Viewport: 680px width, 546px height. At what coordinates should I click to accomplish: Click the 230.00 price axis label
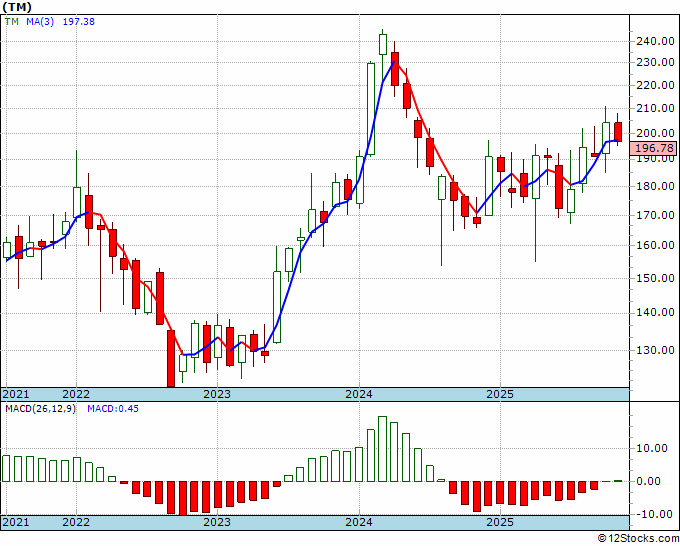[655, 62]
